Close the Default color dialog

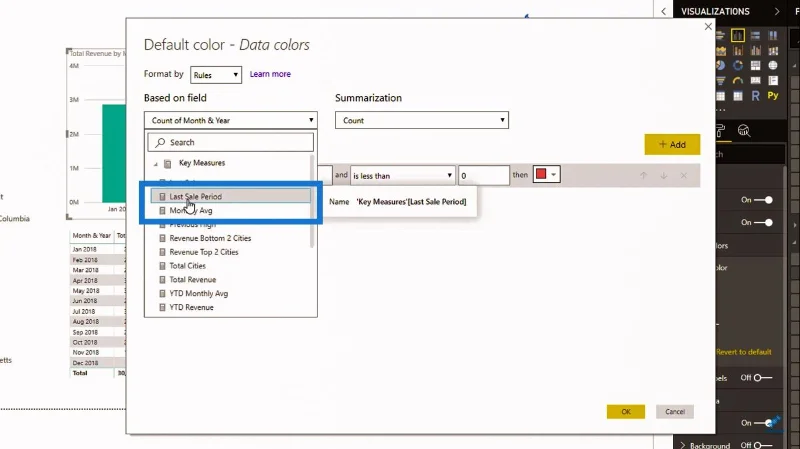click(708, 27)
